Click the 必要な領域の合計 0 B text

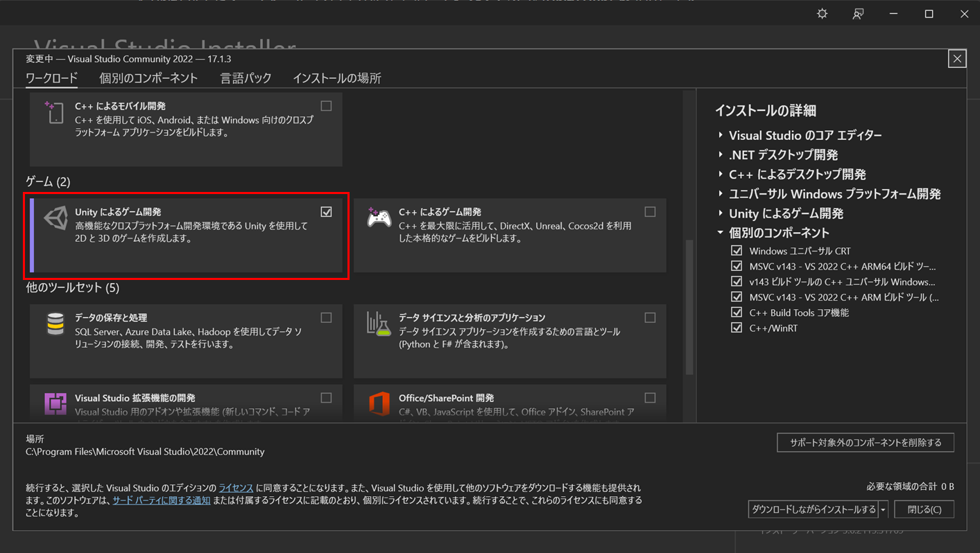tap(910, 486)
